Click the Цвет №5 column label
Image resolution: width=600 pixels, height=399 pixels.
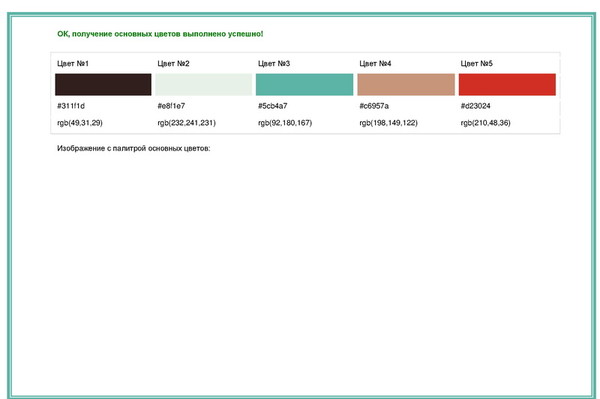click(x=476, y=64)
